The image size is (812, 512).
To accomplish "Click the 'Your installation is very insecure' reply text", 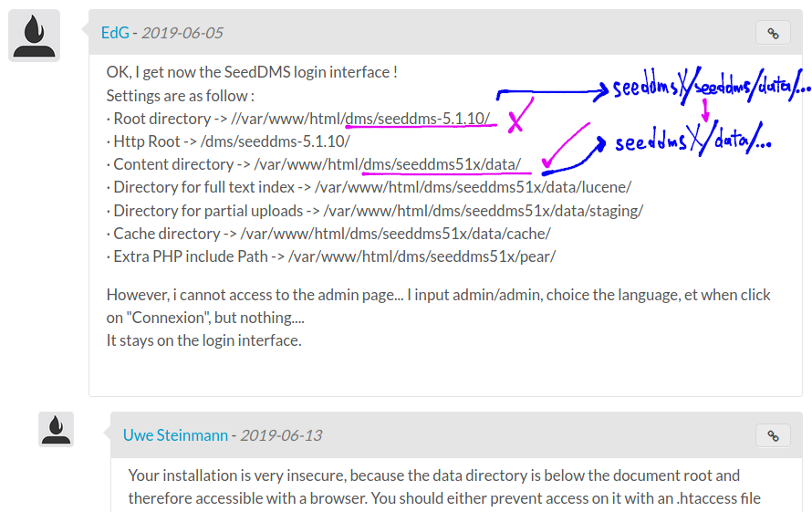I will point(238,475).
